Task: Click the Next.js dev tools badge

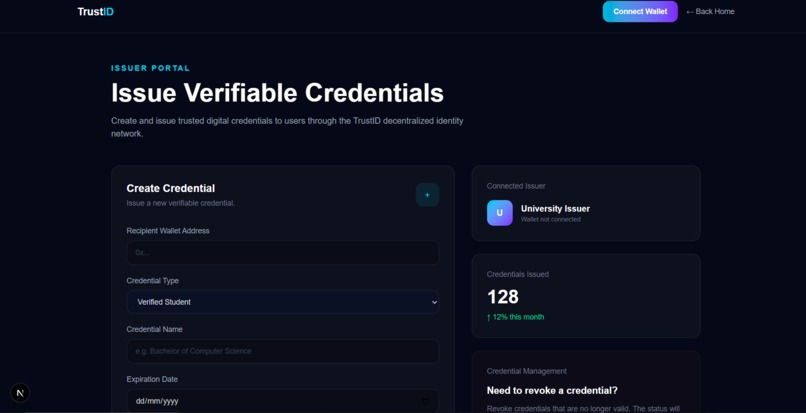Action: [x=20, y=393]
